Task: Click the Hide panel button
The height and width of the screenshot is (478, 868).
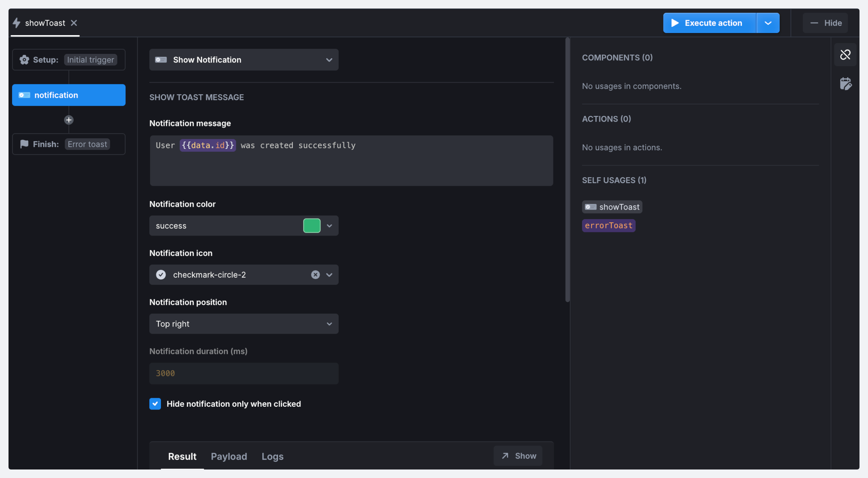Action: [825, 23]
